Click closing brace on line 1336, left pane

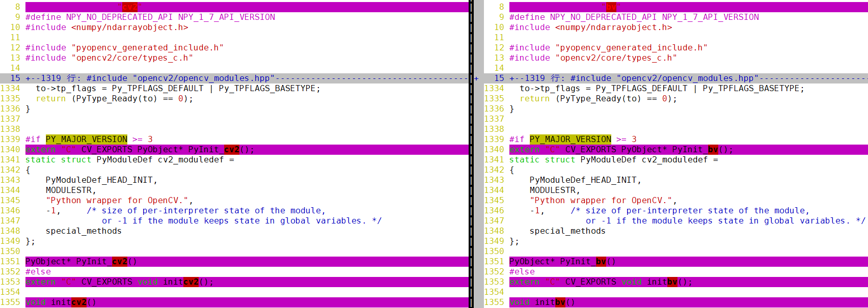(x=28, y=109)
